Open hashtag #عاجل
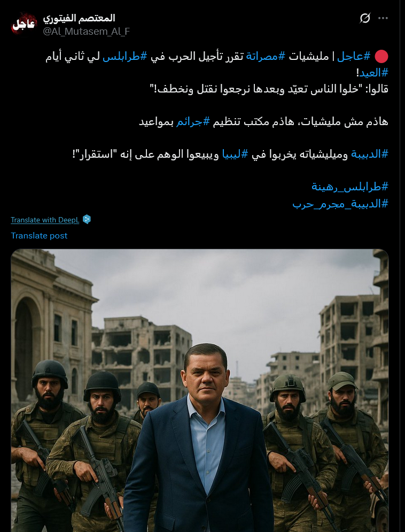 (354, 56)
